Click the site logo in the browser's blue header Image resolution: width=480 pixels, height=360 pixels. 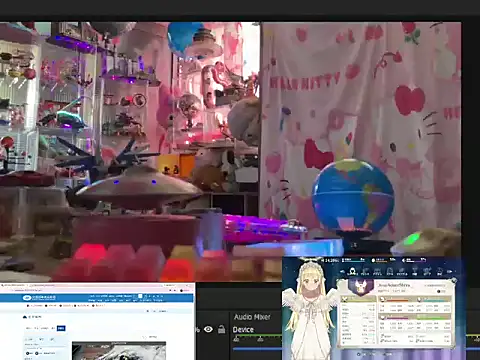[39, 298]
